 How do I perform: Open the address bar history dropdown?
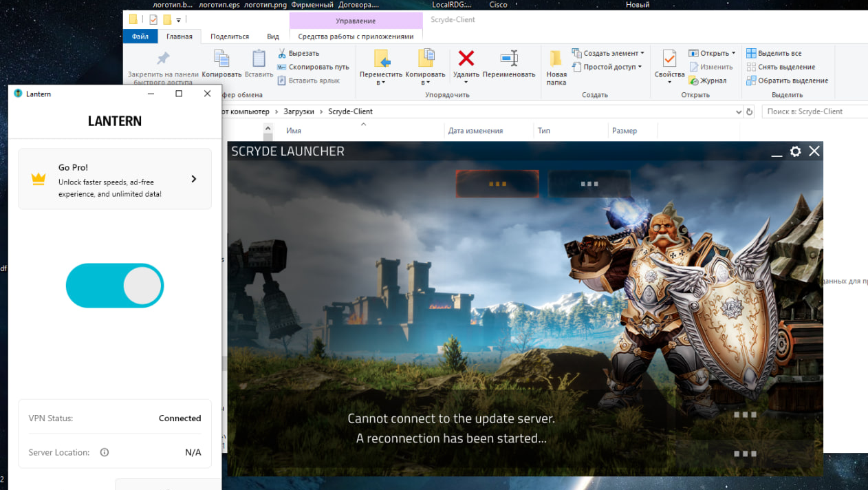click(x=738, y=111)
